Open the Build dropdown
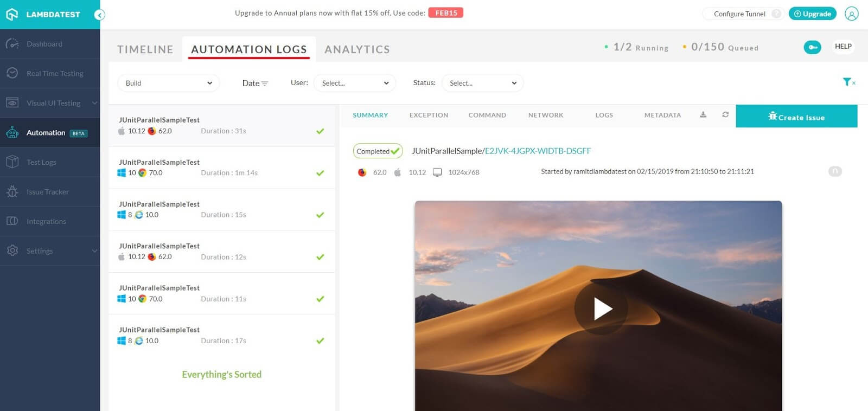The image size is (868, 411). tap(168, 84)
